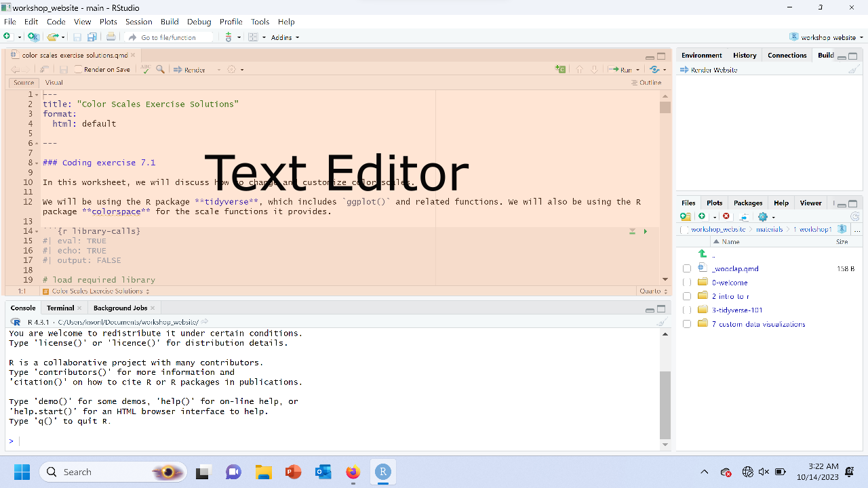
Task: Expand the Run dropdown arrow
Action: coord(637,70)
